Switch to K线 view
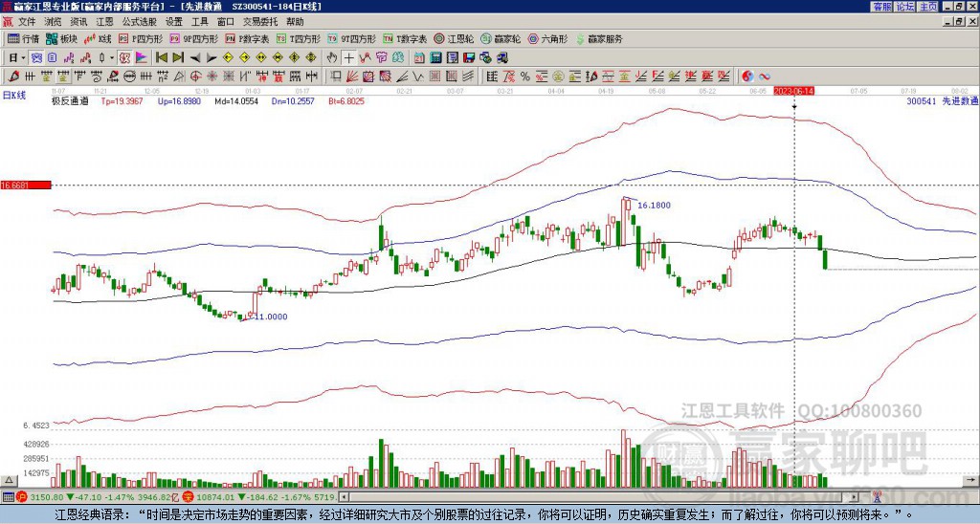This screenshot has height=524, width=980. pos(99,39)
